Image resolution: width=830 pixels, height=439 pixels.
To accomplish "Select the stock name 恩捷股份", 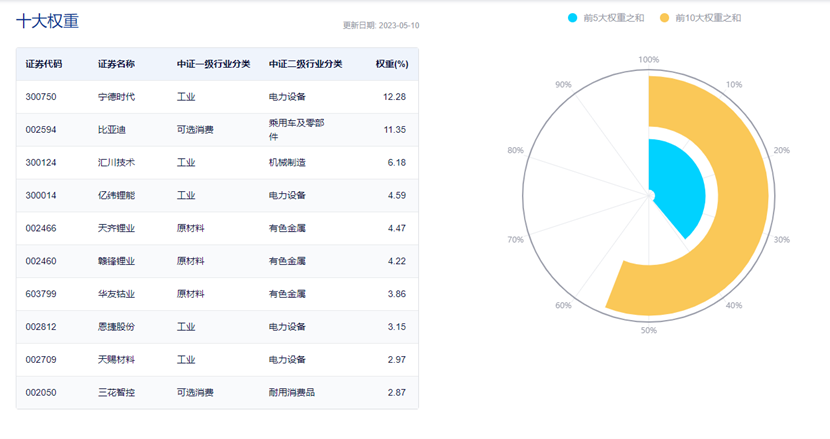I will (x=116, y=327).
